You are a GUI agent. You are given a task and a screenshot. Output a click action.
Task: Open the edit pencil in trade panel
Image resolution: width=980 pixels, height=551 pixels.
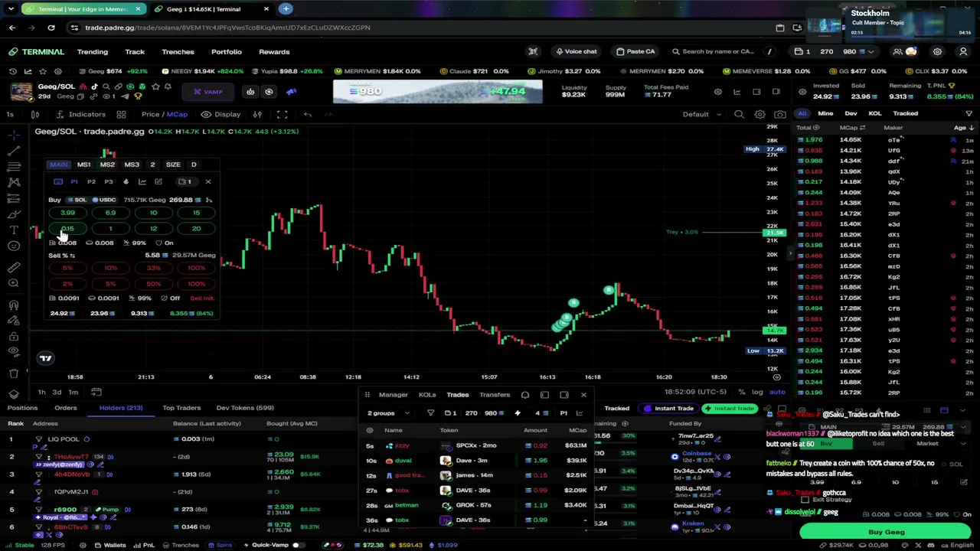[x=158, y=181]
